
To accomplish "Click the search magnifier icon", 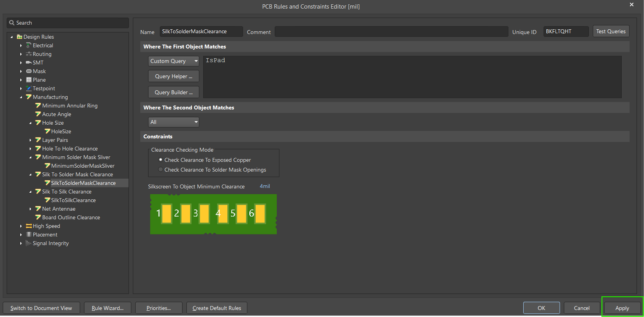I will pyautogui.click(x=12, y=23).
